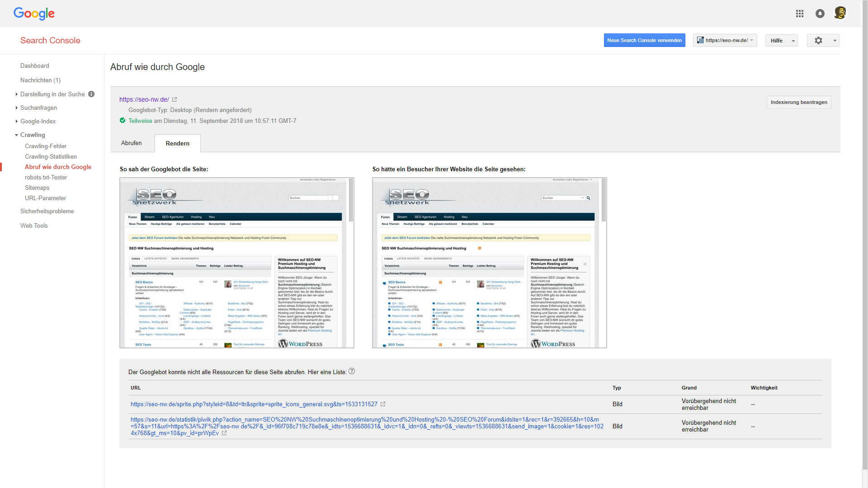Expand the Suchanfragen section

click(x=17, y=108)
